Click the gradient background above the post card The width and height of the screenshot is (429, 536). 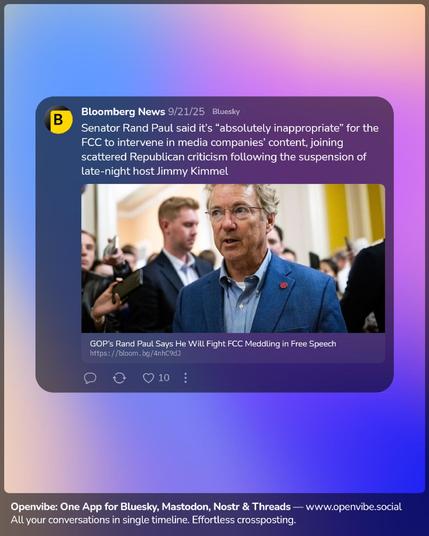[214, 51]
